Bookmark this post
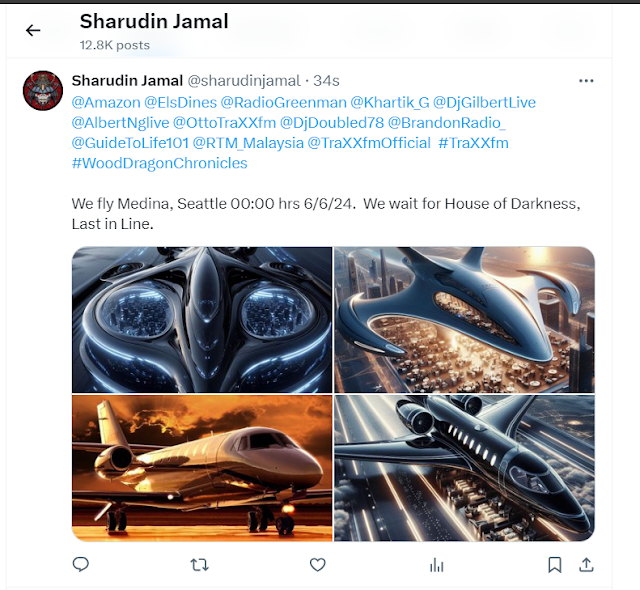 (x=554, y=565)
